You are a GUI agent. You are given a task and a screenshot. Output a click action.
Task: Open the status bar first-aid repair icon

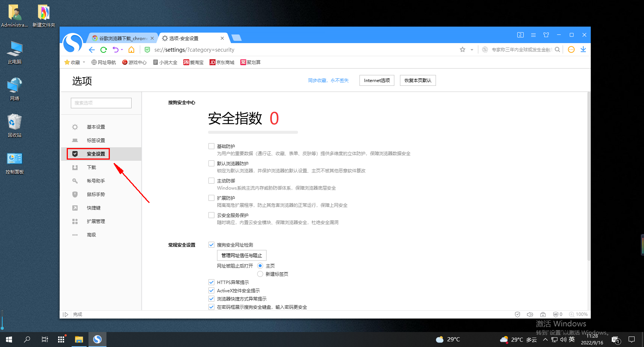coord(543,314)
